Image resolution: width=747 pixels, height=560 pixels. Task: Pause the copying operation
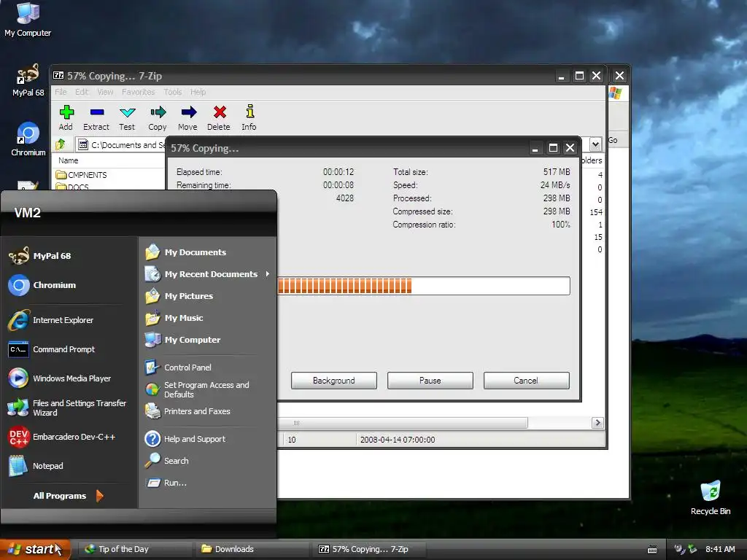[430, 381]
